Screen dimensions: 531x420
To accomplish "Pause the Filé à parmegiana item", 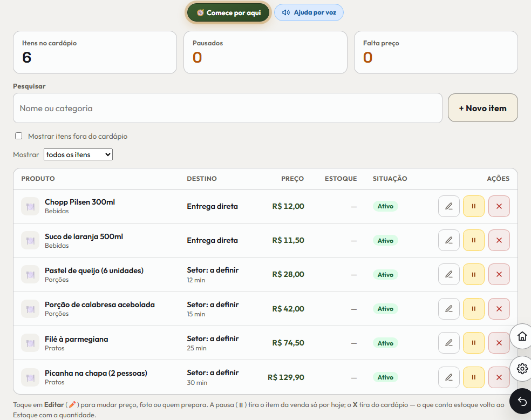I will click(x=474, y=343).
